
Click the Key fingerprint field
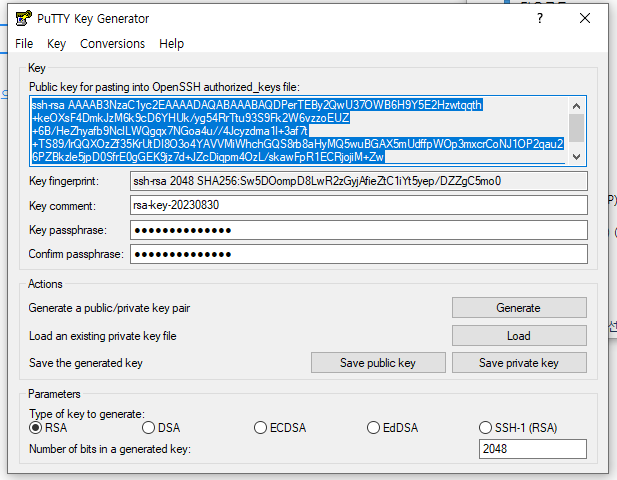tap(358, 181)
